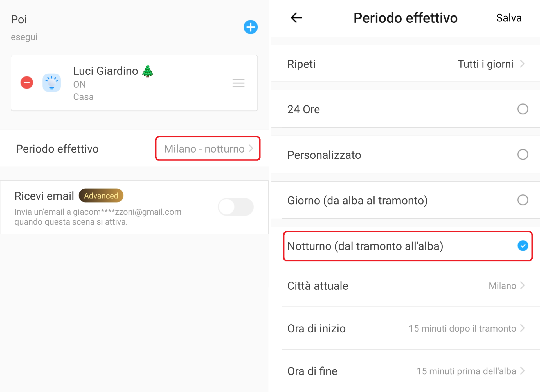
Task: Select the Notturno checked radio button
Action: tap(523, 246)
